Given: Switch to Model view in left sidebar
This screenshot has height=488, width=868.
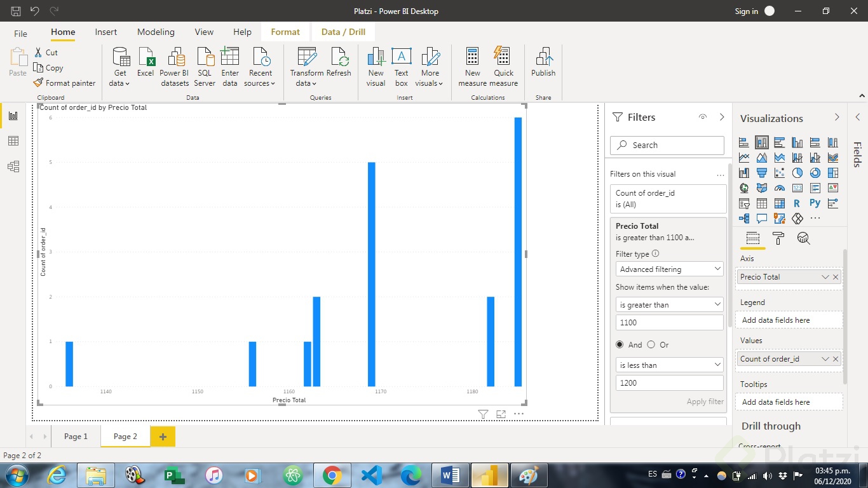Looking at the screenshot, I should point(13,166).
